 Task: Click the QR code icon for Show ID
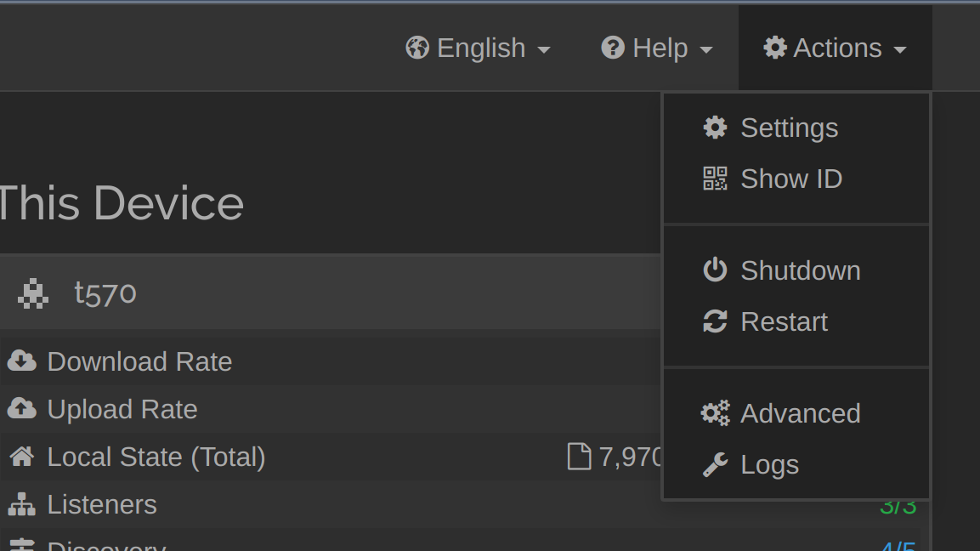coord(715,179)
